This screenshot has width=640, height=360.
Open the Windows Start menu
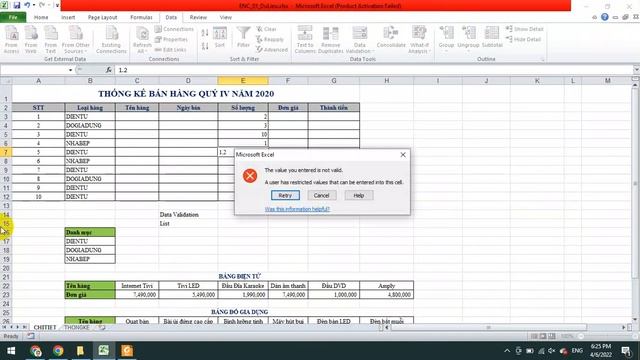pyautogui.click(x=11, y=351)
